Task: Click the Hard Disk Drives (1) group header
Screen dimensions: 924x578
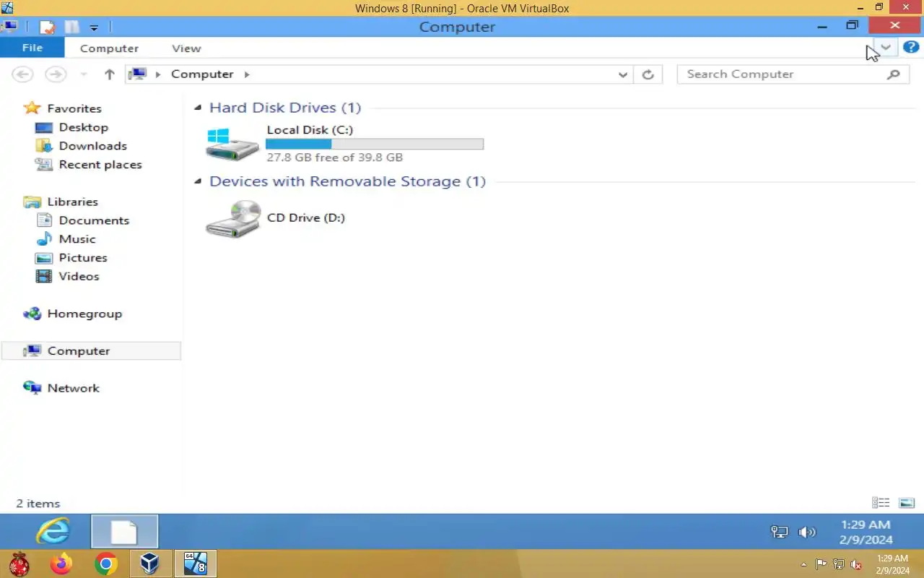Action: 285,108
